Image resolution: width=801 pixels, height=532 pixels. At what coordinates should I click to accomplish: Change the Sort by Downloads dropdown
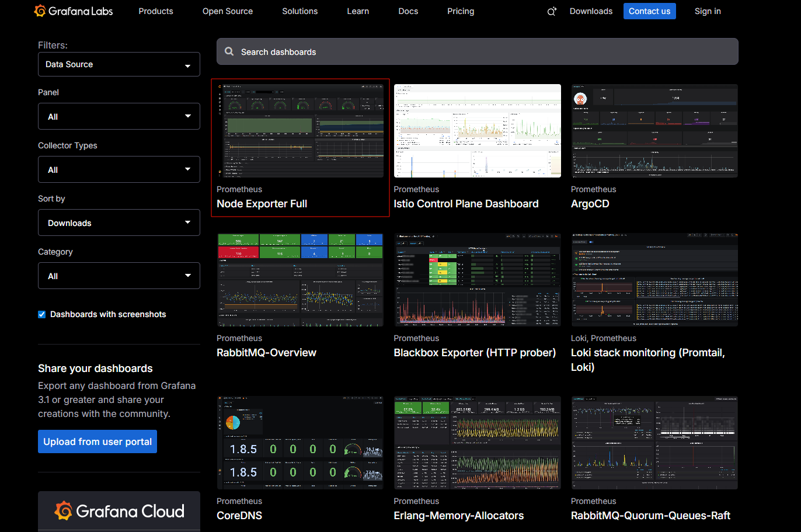(x=119, y=222)
